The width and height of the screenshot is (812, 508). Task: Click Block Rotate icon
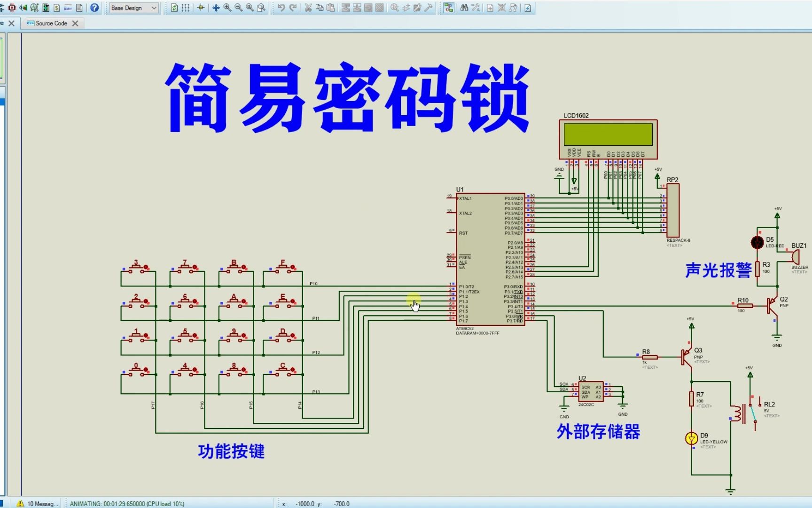pyautogui.click(x=368, y=8)
